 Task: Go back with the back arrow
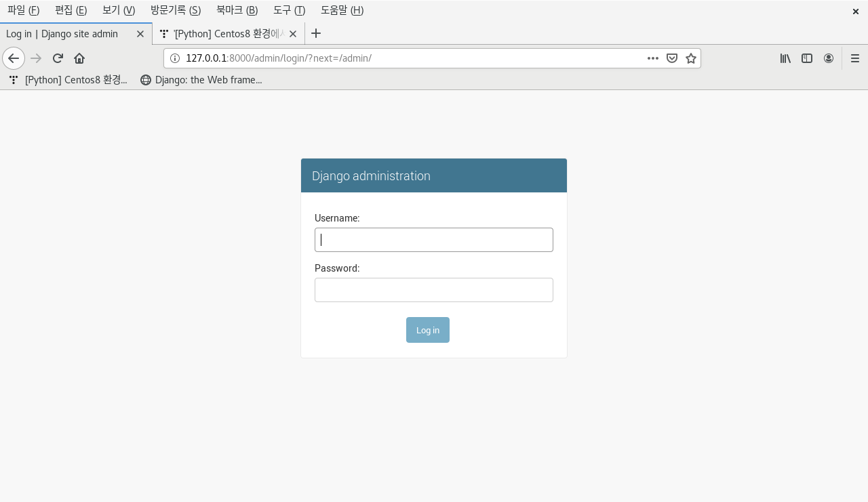click(14, 58)
